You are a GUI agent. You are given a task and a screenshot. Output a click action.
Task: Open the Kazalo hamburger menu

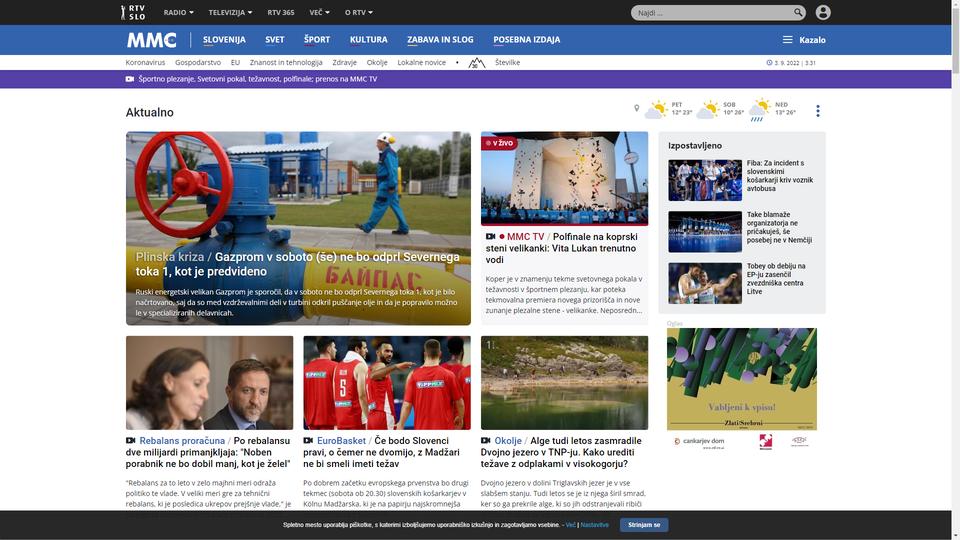pos(804,40)
